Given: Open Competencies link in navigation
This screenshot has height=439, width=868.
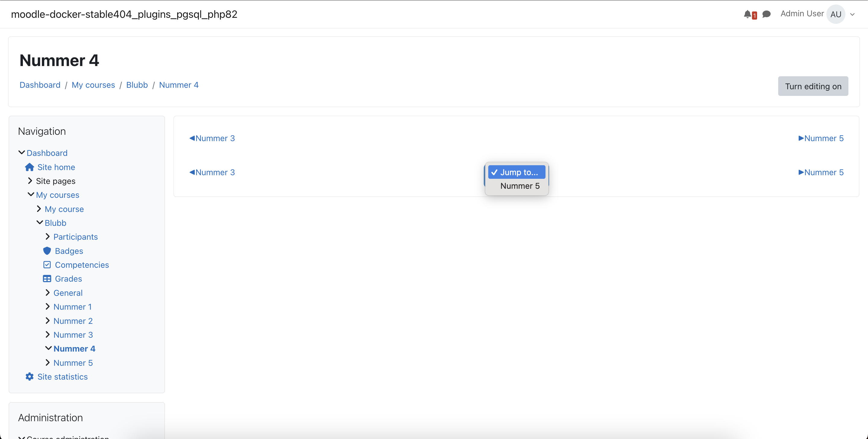Looking at the screenshot, I should pyautogui.click(x=82, y=265).
